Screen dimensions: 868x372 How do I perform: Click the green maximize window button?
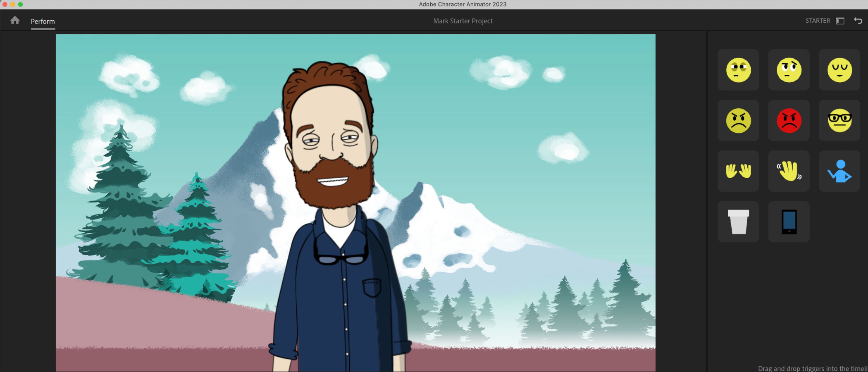pos(20,4)
